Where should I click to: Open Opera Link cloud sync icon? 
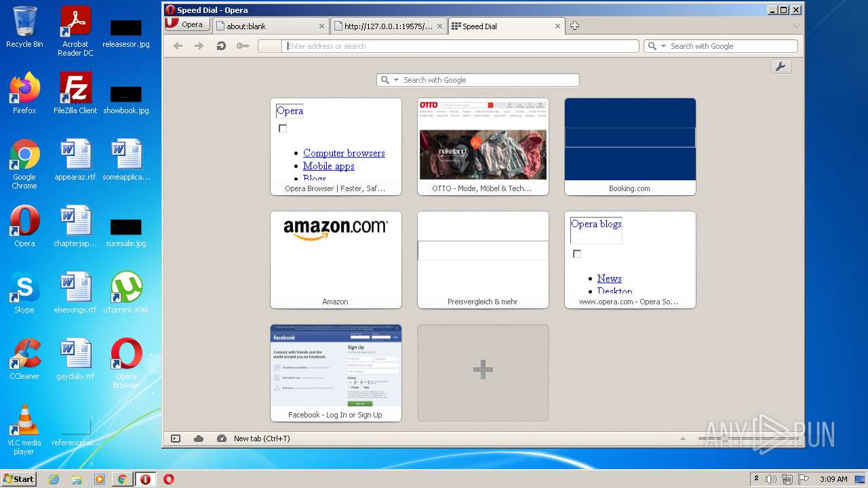tap(199, 439)
